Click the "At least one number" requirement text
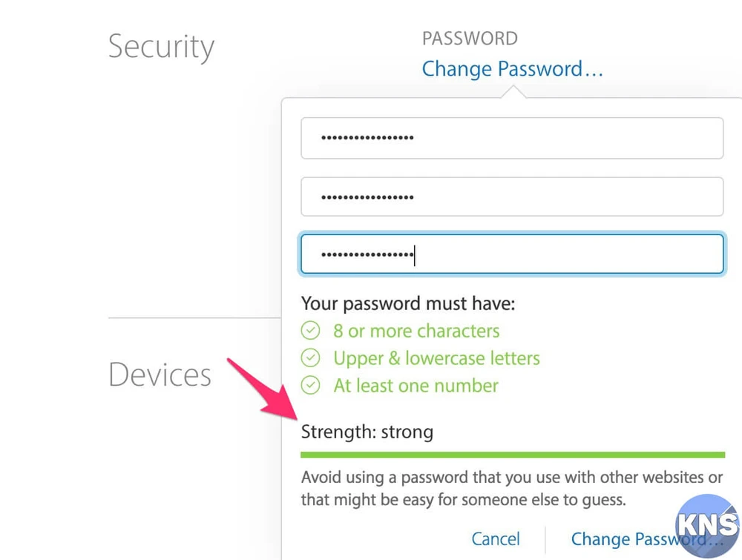Image resolution: width=742 pixels, height=560 pixels. click(416, 386)
